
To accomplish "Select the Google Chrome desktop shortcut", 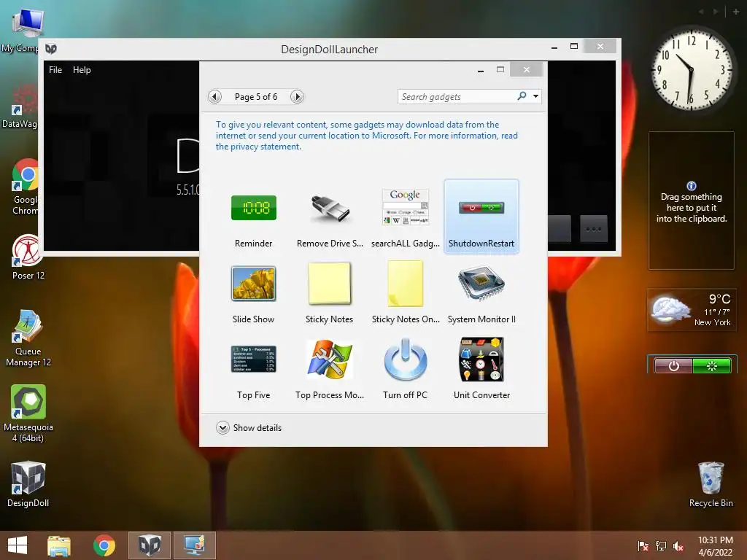I will coord(26,187).
